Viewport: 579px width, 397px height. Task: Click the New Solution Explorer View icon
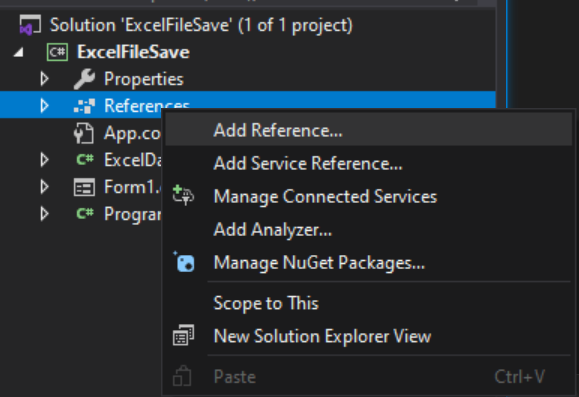(x=183, y=335)
